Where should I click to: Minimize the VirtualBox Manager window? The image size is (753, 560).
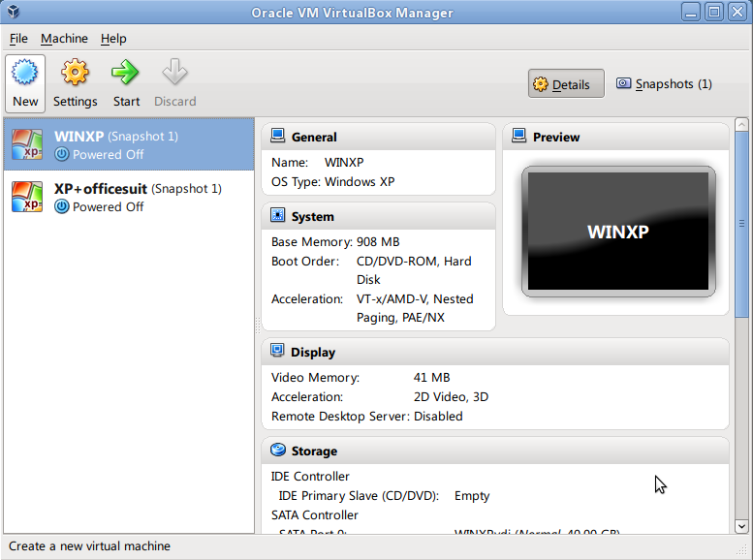(691, 12)
